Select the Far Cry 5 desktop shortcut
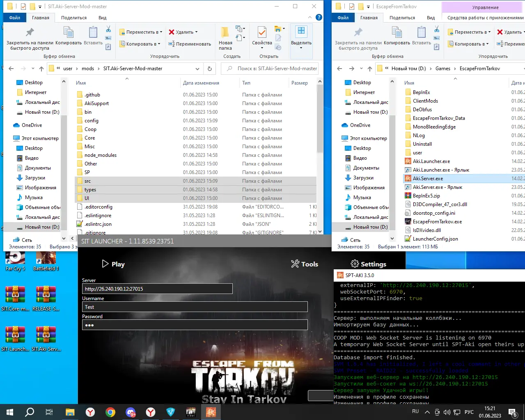 pyautogui.click(x=15, y=261)
